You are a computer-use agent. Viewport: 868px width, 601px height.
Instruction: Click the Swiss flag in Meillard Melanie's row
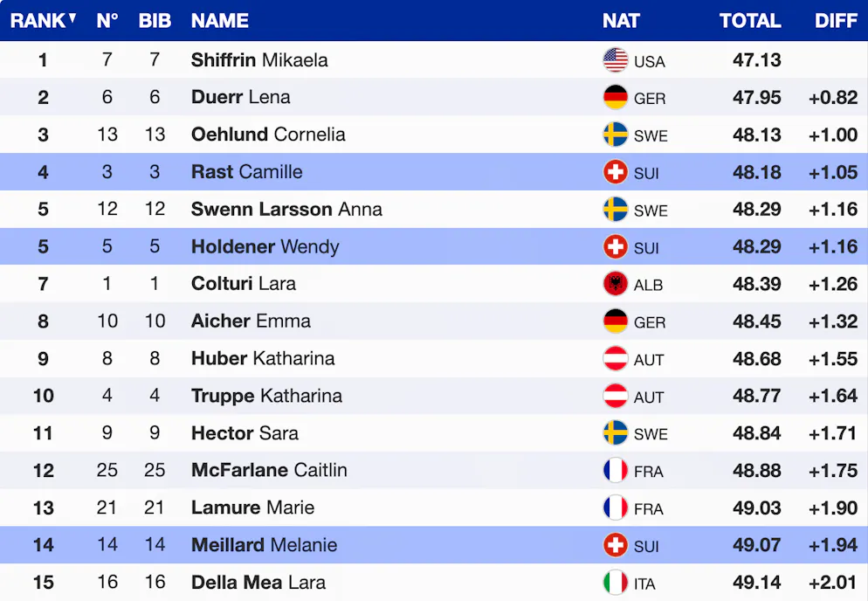click(x=616, y=546)
